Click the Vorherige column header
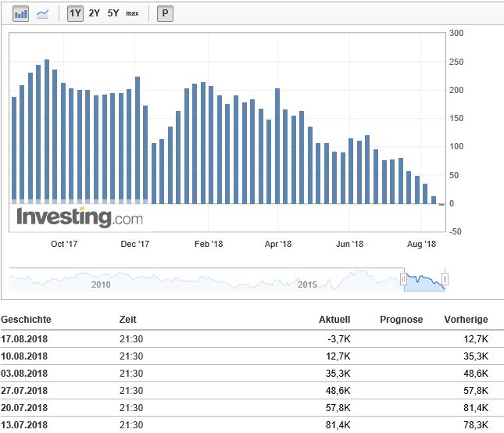 click(466, 320)
